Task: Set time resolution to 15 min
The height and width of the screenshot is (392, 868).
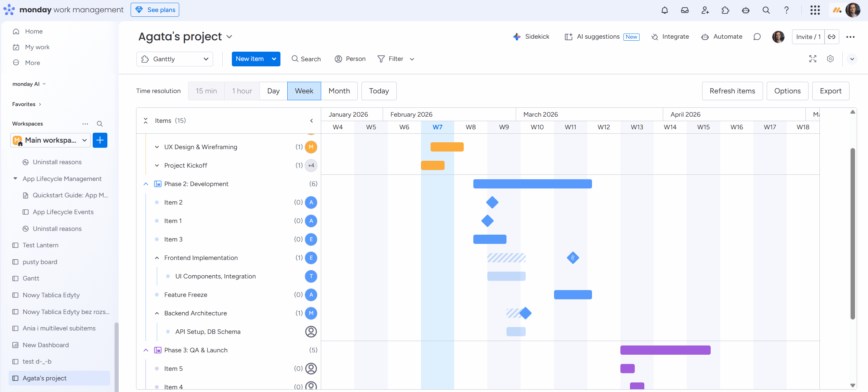Action: [x=206, y=91]
